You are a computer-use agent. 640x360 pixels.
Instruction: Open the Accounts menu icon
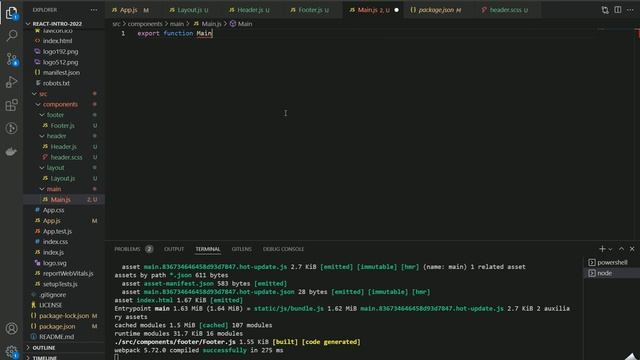[11, 328]
